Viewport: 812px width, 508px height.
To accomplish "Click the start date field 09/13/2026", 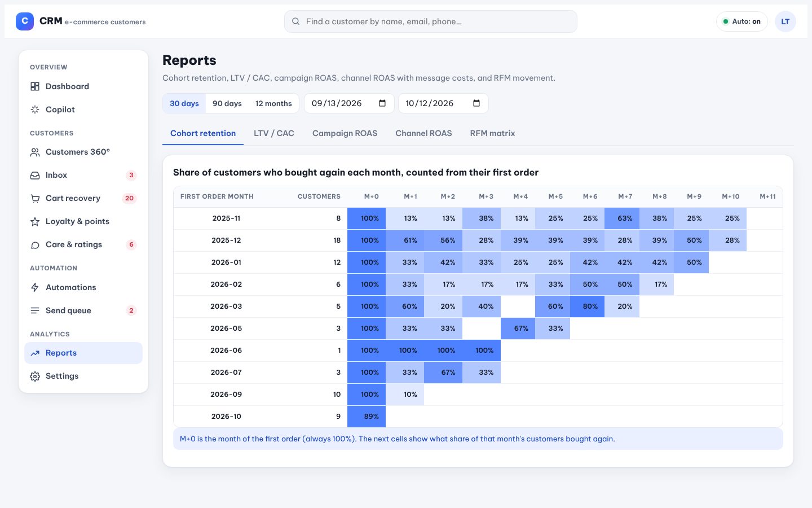I will pyautogui.click(x=349, y=103).
